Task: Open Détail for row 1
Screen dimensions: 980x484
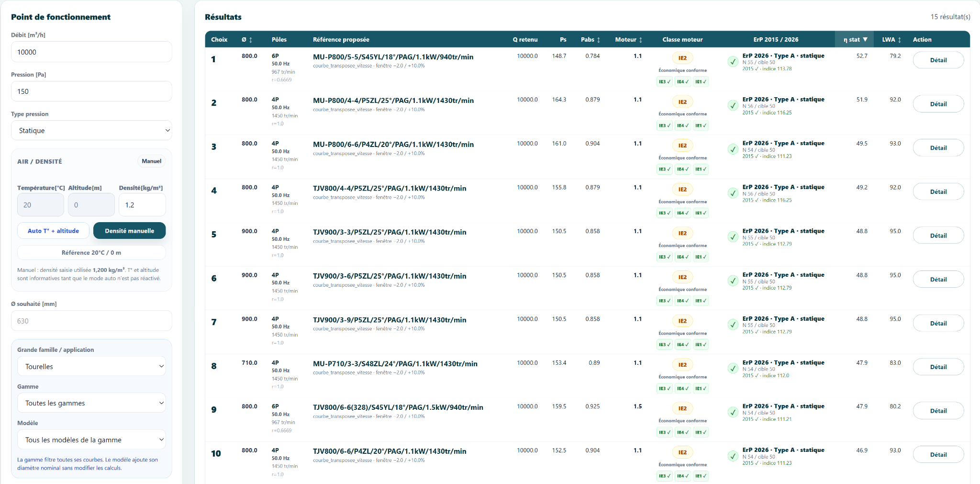Action: point(938,60)
